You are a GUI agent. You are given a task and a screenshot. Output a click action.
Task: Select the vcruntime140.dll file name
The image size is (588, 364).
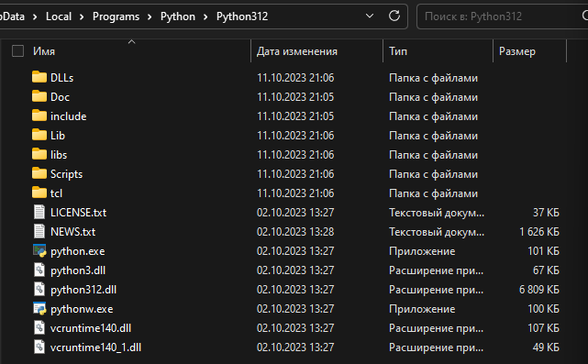coord(91,328)
